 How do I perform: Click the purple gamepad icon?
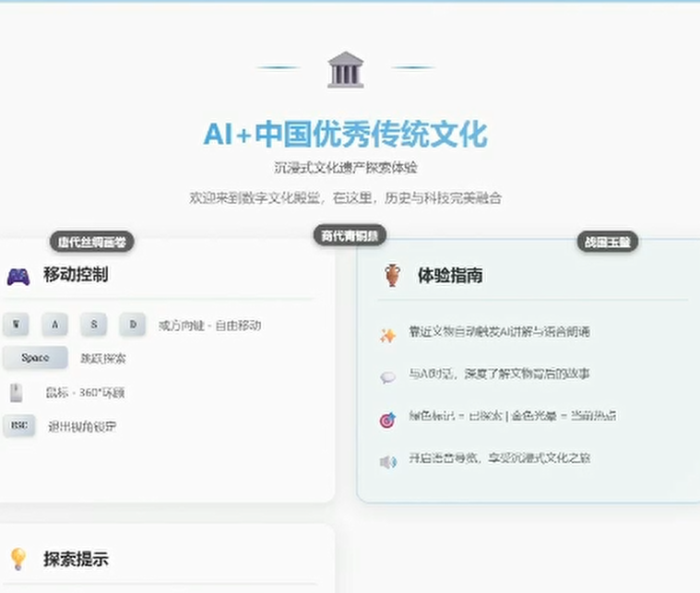[18, 276]
